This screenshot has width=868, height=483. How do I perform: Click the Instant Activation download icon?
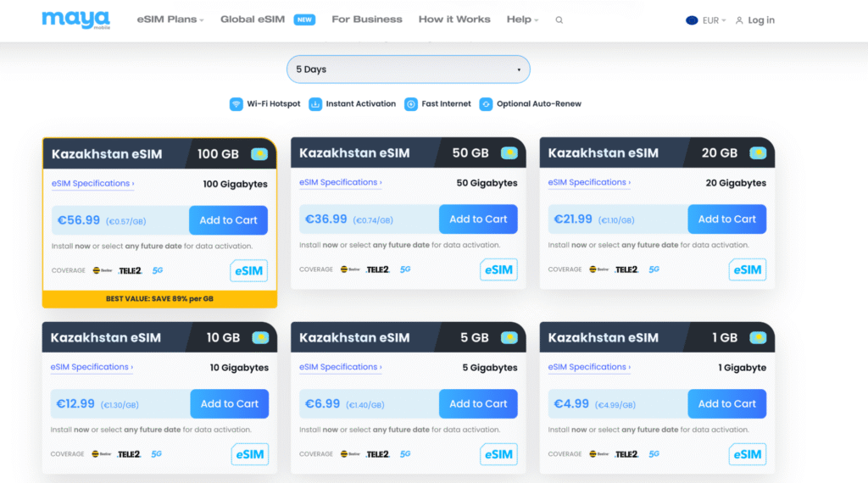point(315,104)
